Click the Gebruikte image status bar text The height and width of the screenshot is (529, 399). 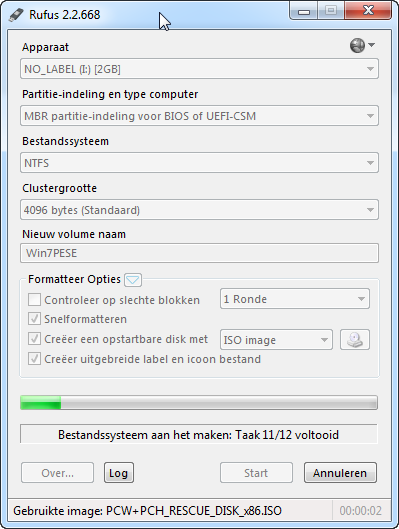[x=147, y=511]
